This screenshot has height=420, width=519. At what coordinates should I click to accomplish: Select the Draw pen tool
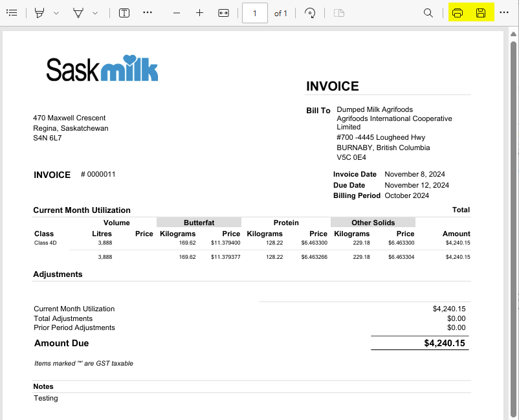[78, 13]
